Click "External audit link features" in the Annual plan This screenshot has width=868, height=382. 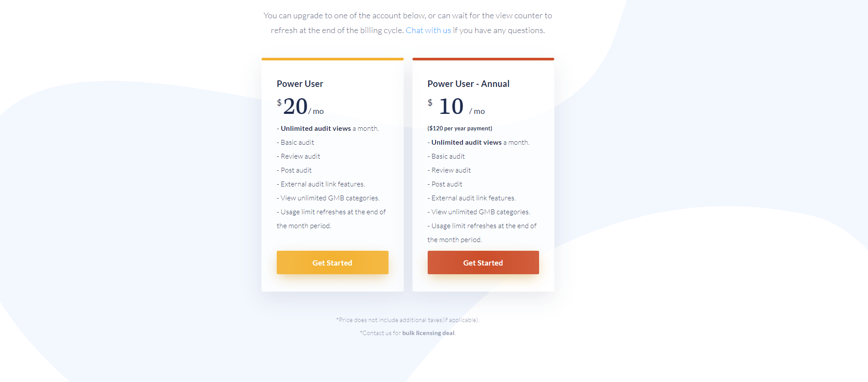(473, 198)
